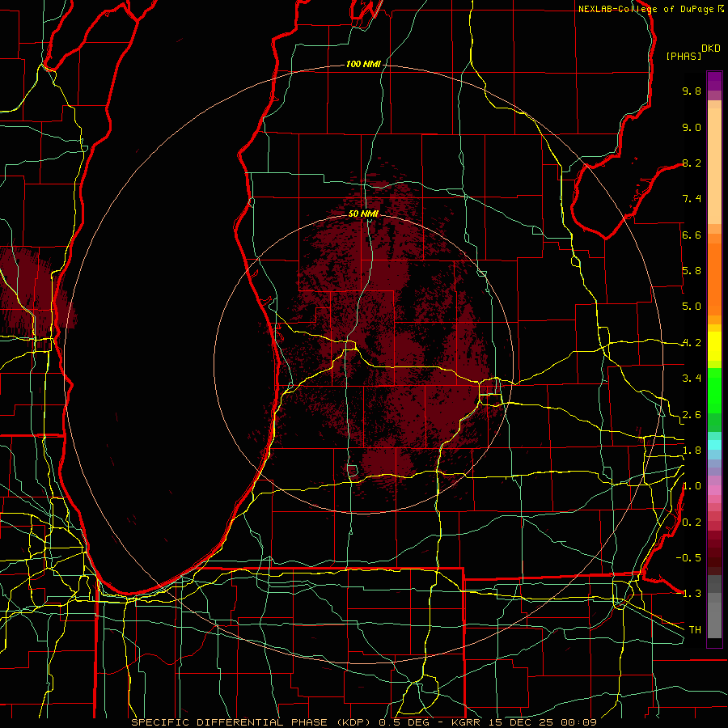Click the 1.8 value on the scale
728x728 pixels.
(692, 451)
